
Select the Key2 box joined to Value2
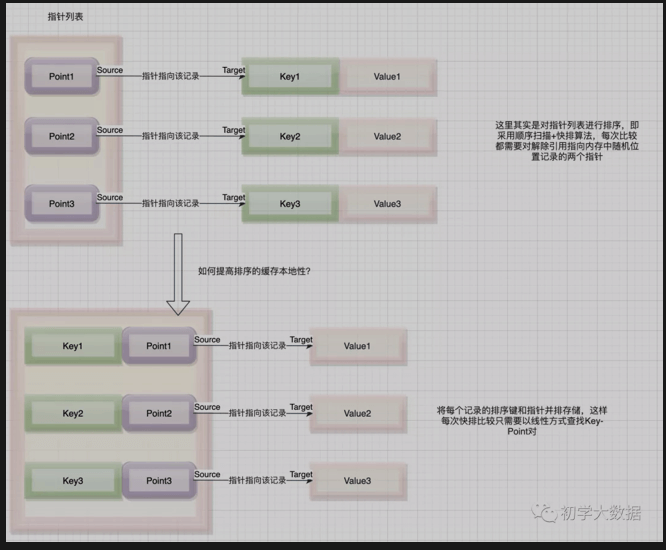290,136
